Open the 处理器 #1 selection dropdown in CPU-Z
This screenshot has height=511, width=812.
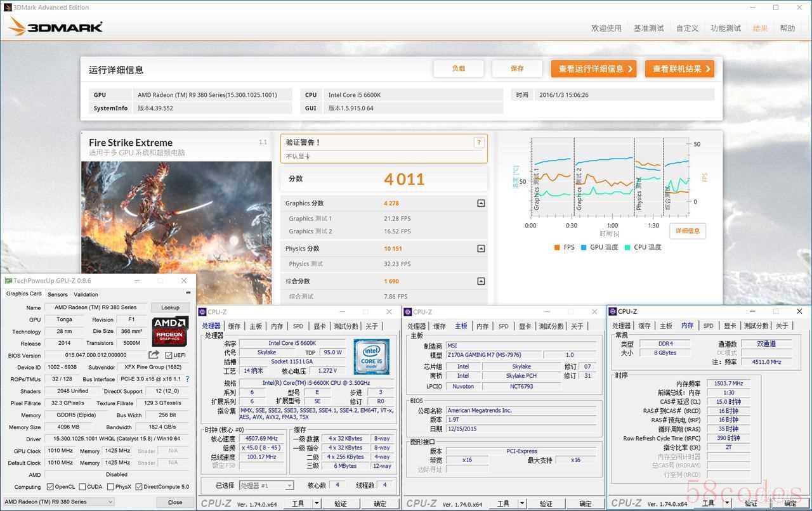(266, 486)
